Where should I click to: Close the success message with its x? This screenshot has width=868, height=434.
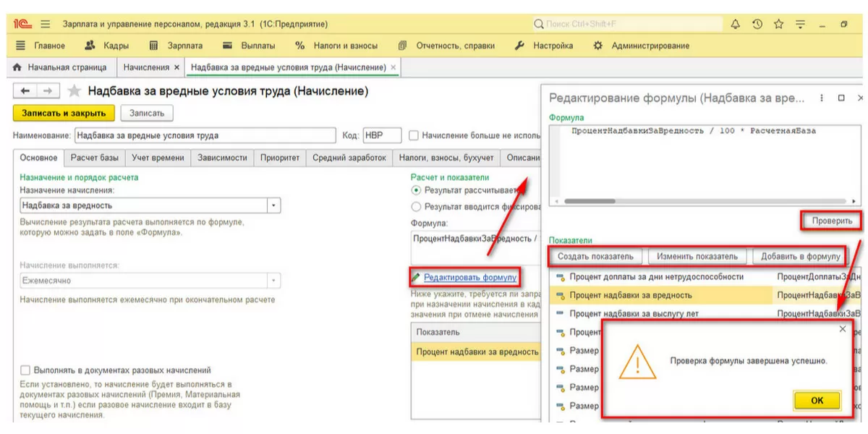coord(842,329)
